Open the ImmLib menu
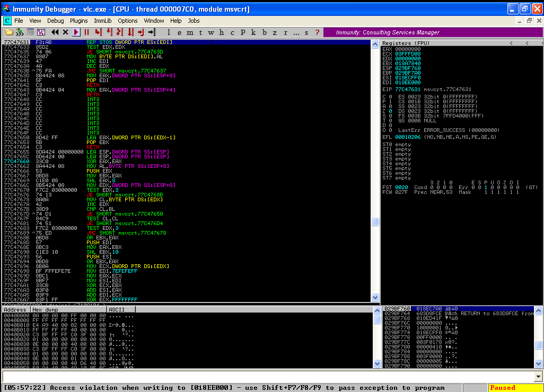Image resolution: width=544 pixels, height=392 pixels. pos(103,21)
